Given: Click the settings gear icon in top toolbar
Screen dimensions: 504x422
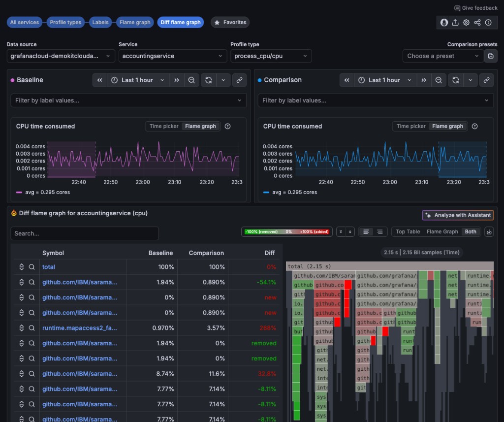Looking at the screenshot, I should tap(466, 23).
